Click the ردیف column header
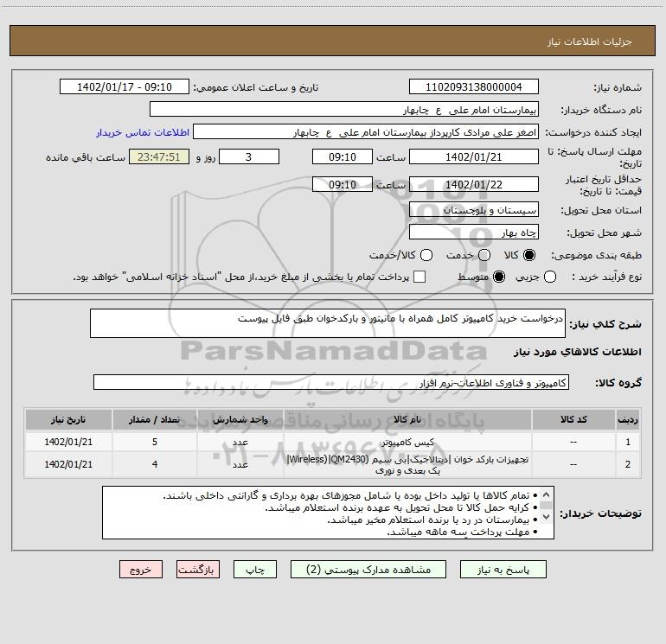Screen dimensions: 666x644 click(628, 420)
